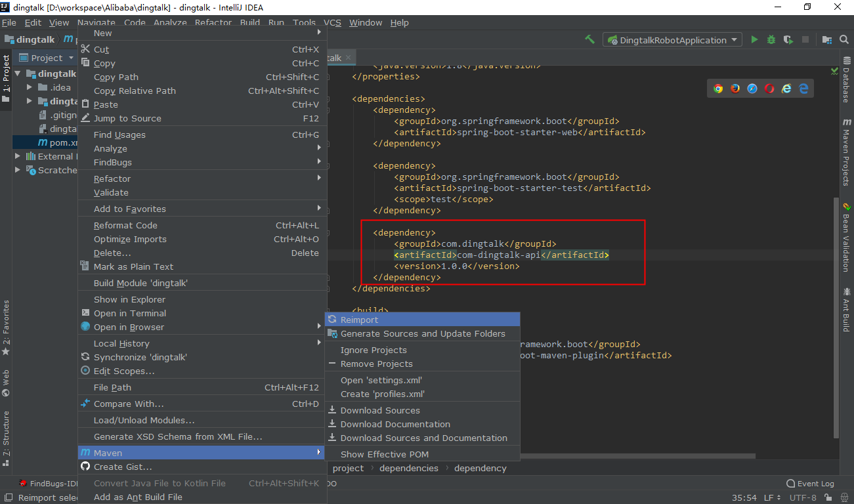854x504 pixels.
Task: Click the dependency breadcrumb
Action: [x=480, y=468]
